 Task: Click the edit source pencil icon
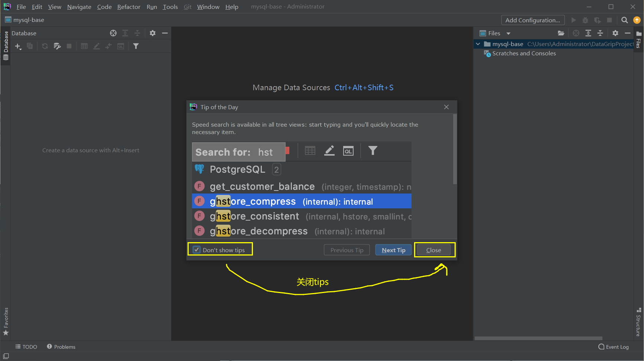(x=97, y=46)
